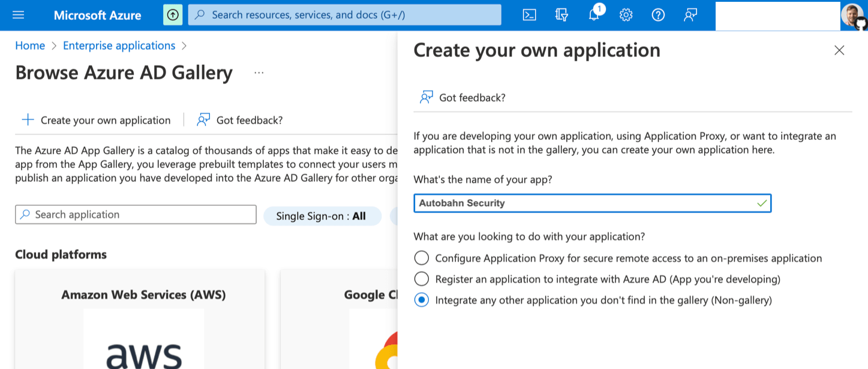Screen dimensions: 868x369
Task: Open the Azure portal hamburger menu
Action: 19,15
